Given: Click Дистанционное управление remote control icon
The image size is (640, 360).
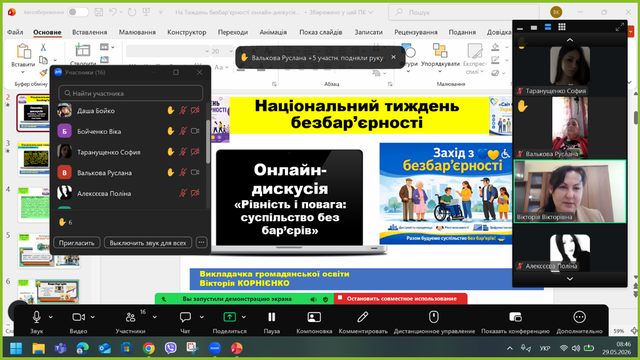Looking at the screenshot, I should click(433, 317).
